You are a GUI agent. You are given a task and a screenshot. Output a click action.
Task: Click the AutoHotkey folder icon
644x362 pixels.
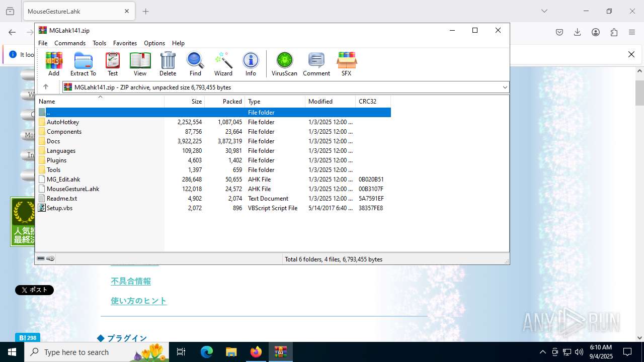[x=42, y=122]
